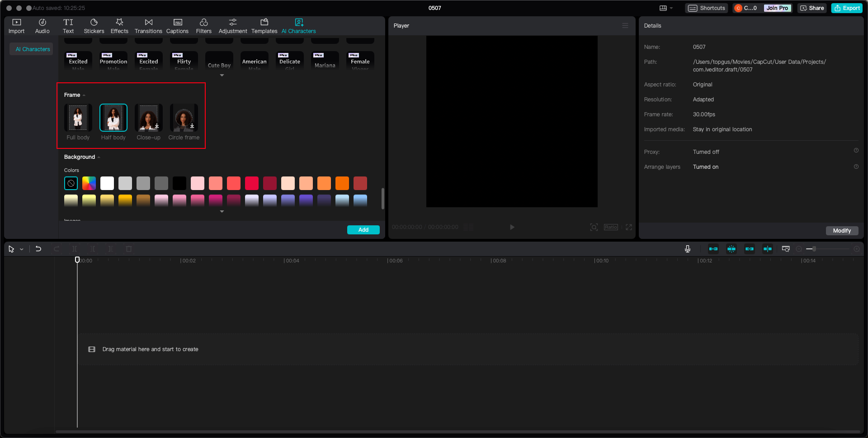Viewport: 868px width, 438px height.
Task: Click the Add button
Action: point(363,230)
